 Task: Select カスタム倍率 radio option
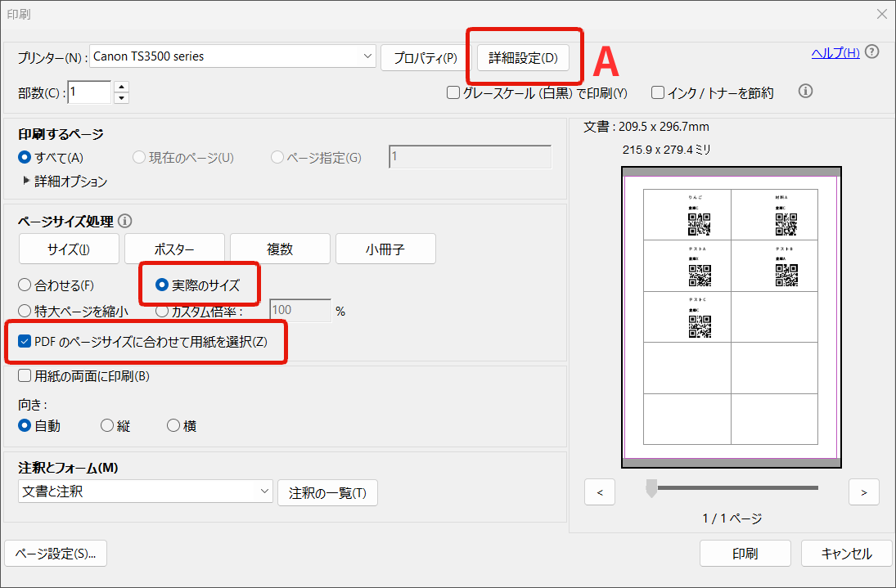click(x=162, y=311)
